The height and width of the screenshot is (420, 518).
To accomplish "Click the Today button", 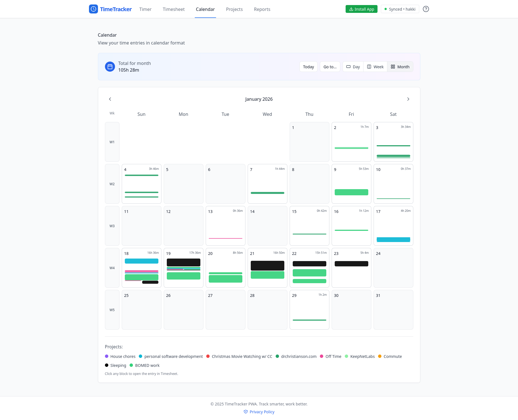I will [x=308, y=67].
